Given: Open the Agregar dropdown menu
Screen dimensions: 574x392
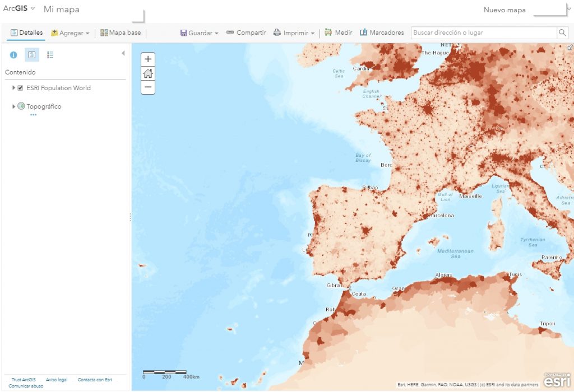Looking at the screenshot, I should tap(70, 32).
